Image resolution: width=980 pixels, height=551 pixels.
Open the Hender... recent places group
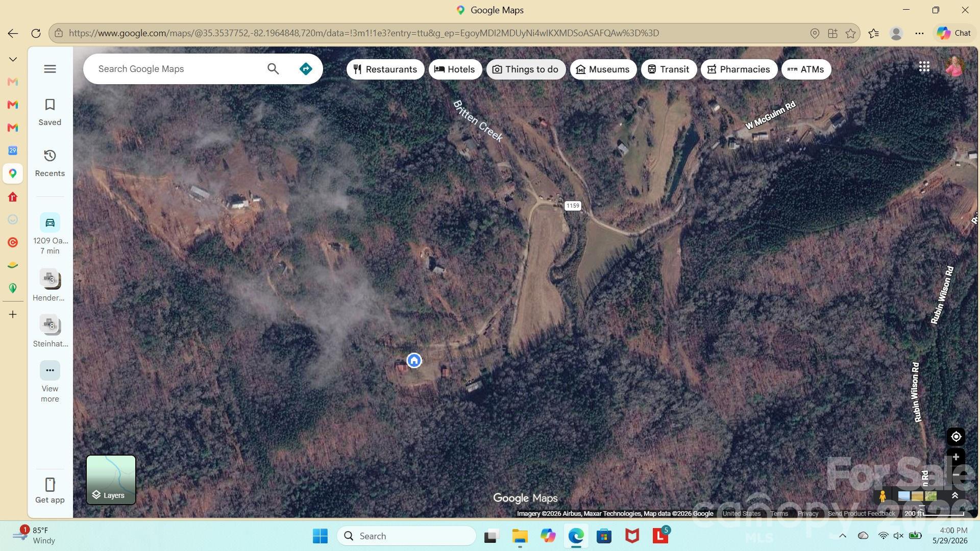[x=49, y=286]
